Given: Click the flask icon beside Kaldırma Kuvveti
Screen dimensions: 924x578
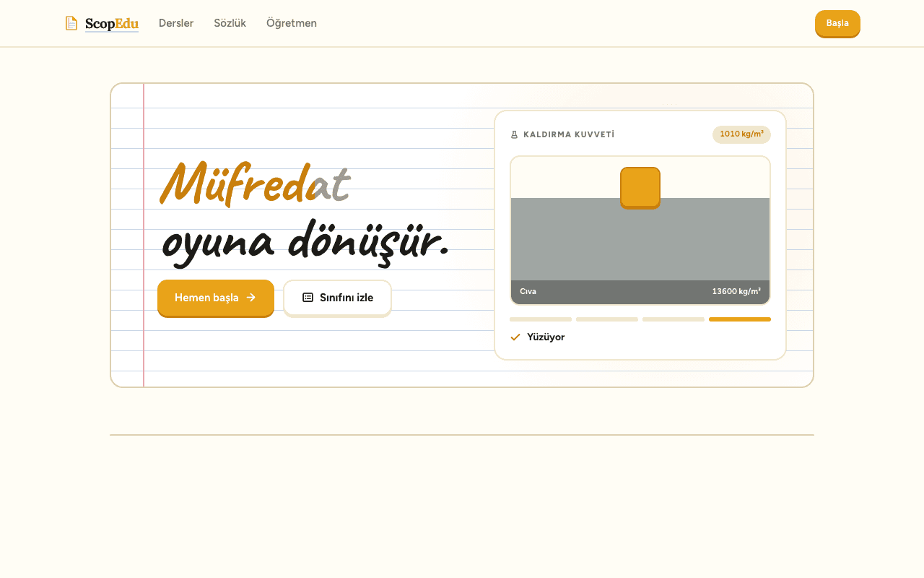Looking at the screenshot, I should tap(515, 134).
